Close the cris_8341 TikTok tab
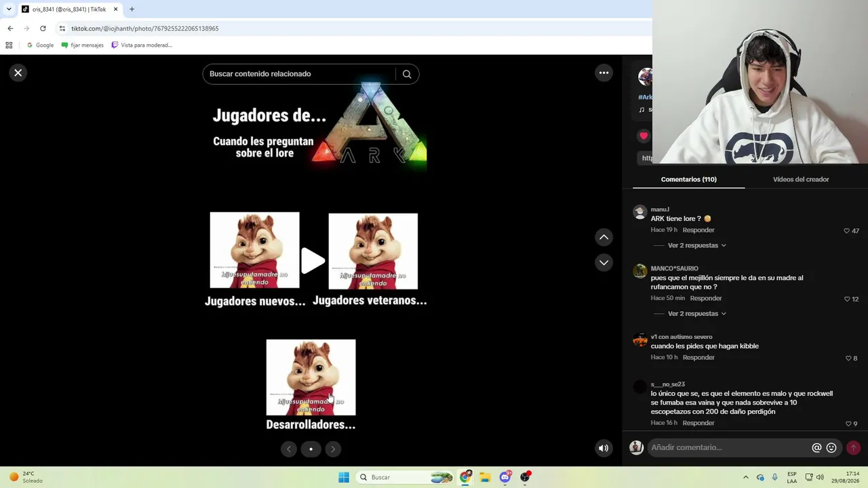868x488 pixels. (115, 9)
